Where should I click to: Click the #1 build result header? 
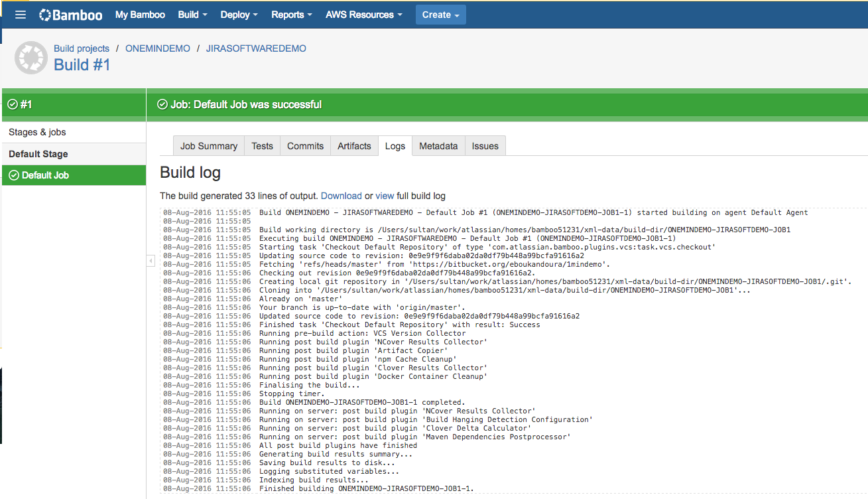74,104
